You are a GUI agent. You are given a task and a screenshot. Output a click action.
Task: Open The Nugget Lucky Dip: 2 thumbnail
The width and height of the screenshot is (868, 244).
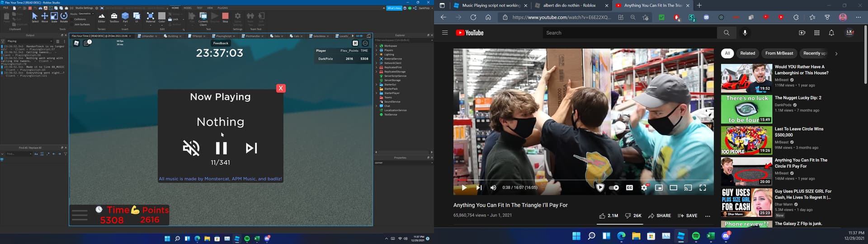click(746, 109)
